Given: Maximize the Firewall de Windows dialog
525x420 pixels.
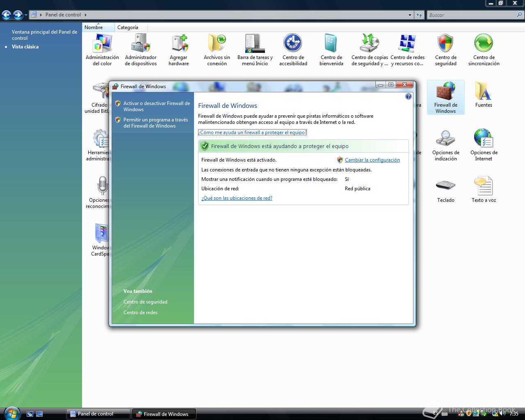Looking at the screenshot, I should (391, 84).
